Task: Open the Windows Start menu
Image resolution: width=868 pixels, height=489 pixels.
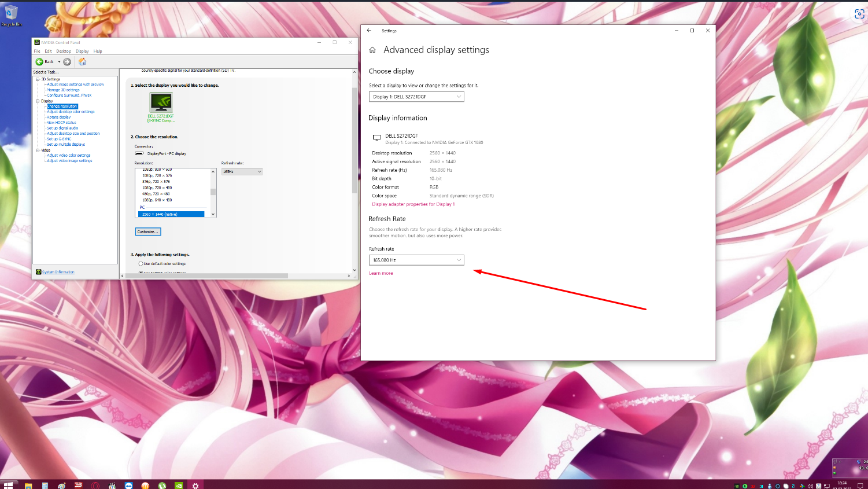Action: coord(8,485)
